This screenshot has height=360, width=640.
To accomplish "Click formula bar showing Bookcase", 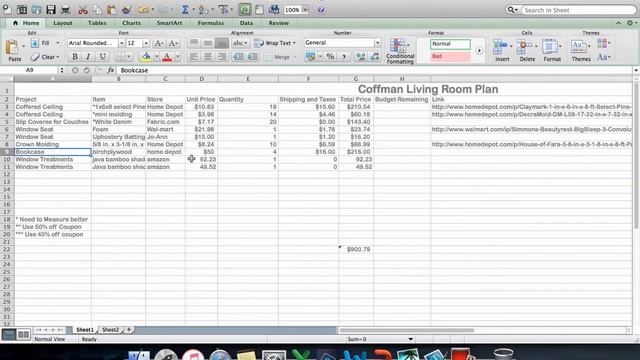I will (375, 70).
